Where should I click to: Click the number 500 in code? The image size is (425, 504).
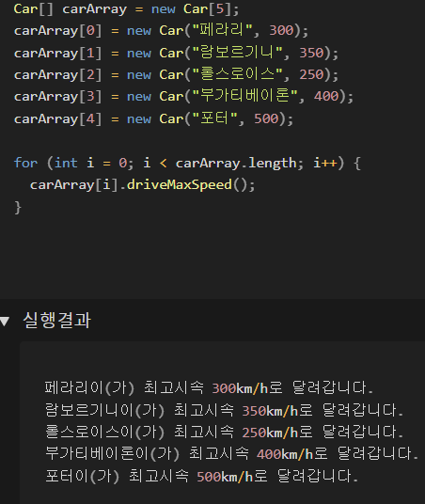click(x=266, y=118)
